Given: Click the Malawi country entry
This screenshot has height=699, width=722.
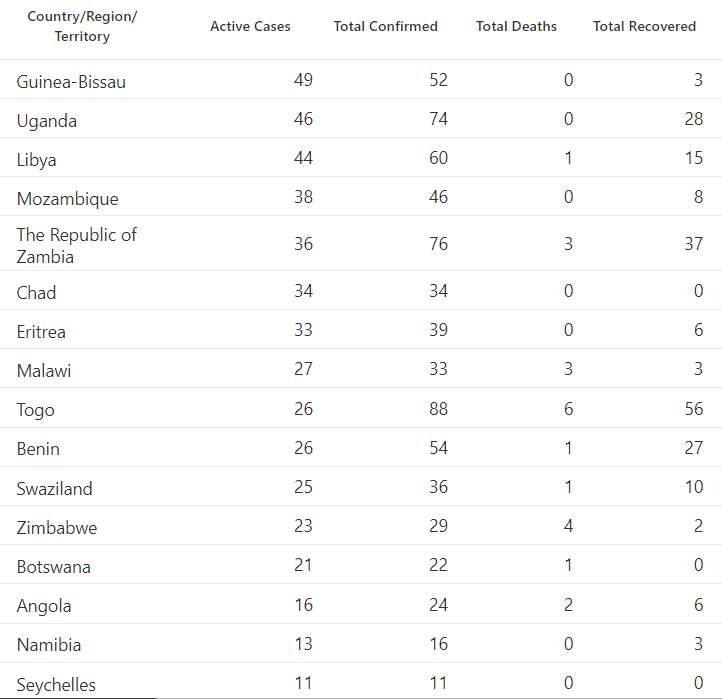Looking at the screenshot, I should tap(44, 371).
